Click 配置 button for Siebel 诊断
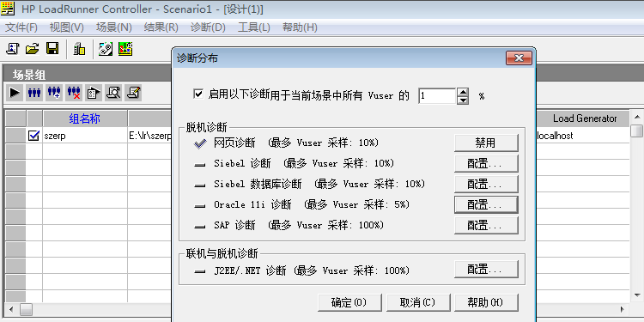The width and height of the screenshot is (644, 322). 486,163
